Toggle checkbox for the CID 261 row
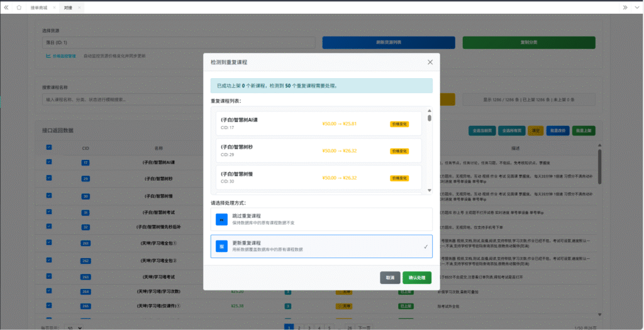 coord(49,243)
